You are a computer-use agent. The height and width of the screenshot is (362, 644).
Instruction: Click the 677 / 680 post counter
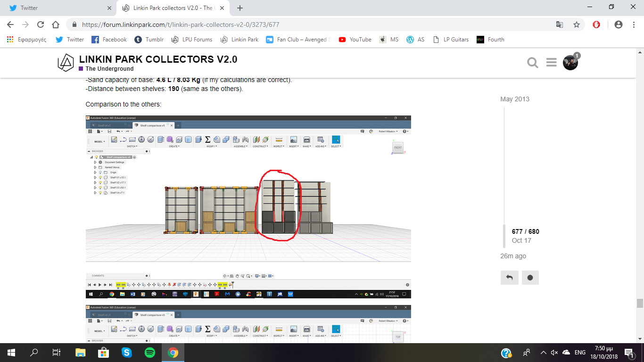(526, 231)
